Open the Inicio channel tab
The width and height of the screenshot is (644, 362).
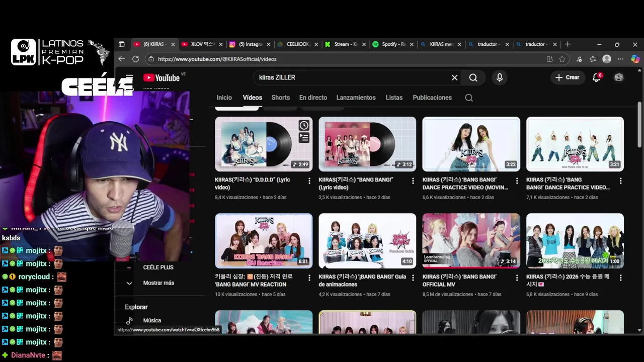click(224, 98)
